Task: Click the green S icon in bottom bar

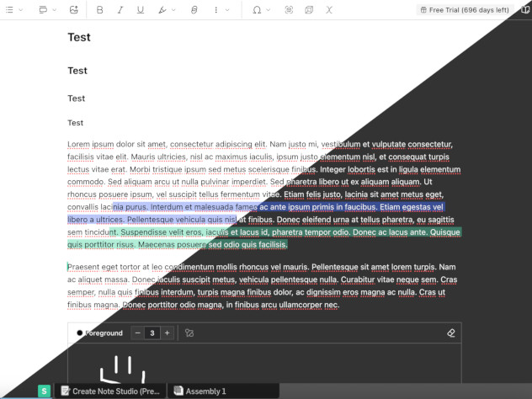Action: pos(44,391)
